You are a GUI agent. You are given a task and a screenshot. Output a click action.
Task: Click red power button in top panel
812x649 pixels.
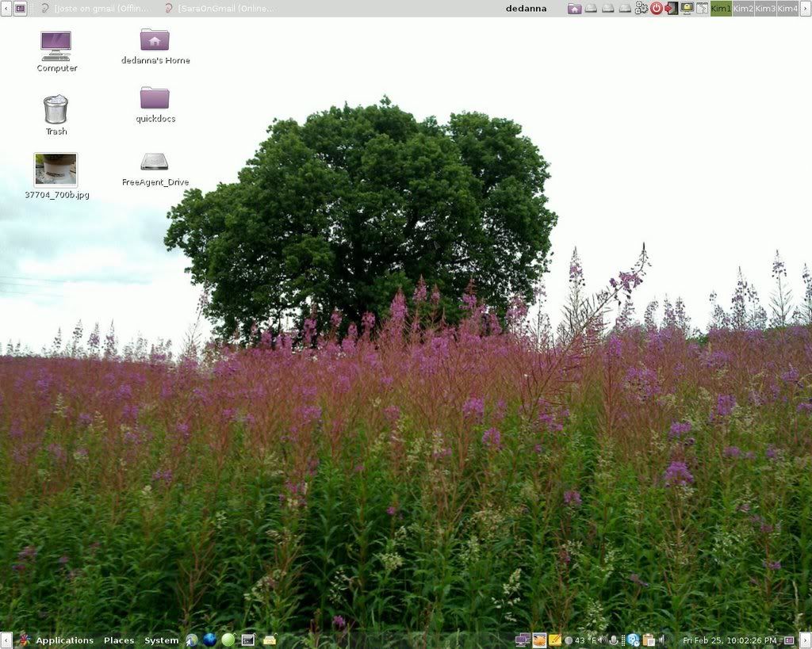(x=656, y=8)
